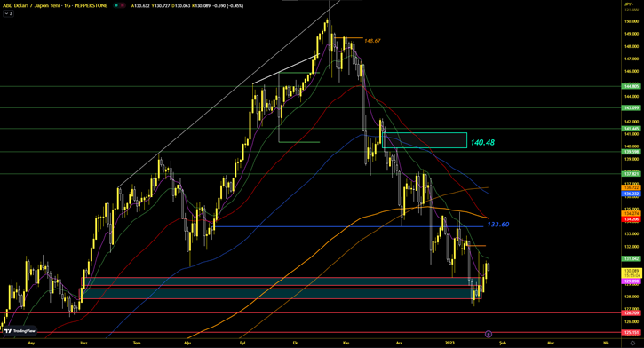Click the yellow 130.089 current price label
Viewport: 644px width, 348px height.
click(632, 273)
